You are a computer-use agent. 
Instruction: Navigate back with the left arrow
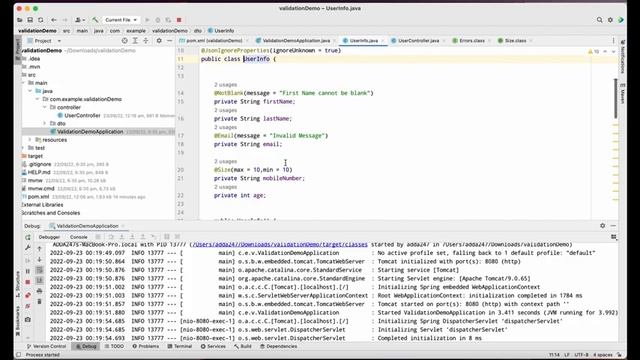(x=54, y=20)
